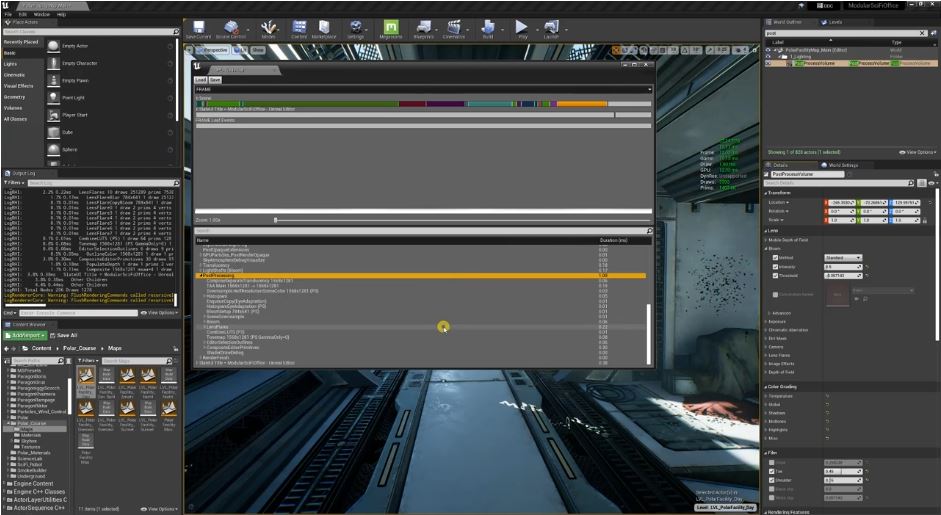941x515 pixels.
Task: Open View Options in World Outliner
Action: click(916, 152)
